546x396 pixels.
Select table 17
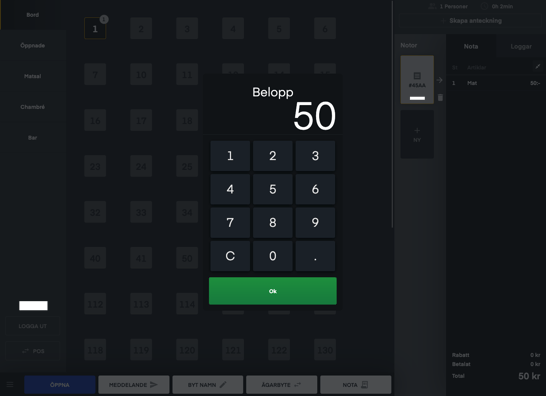(141, 121)
